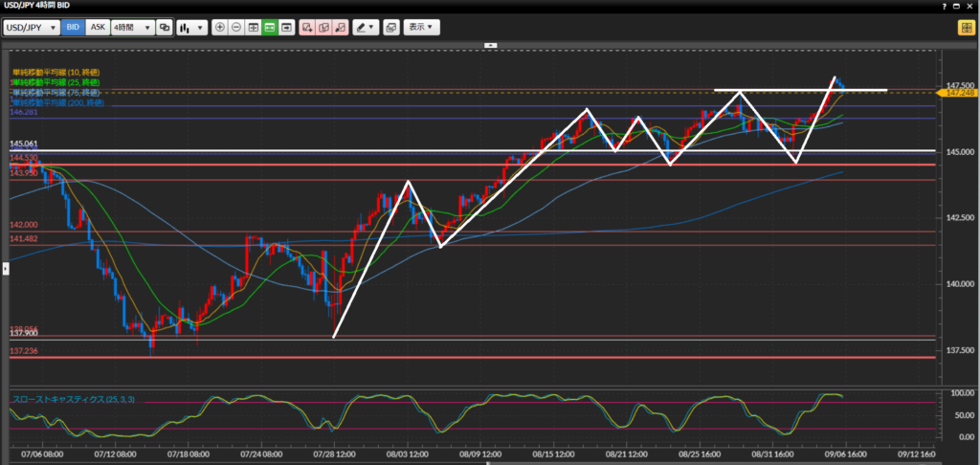Switch price display to ASK
This screenshot has width=980, height=465.
pyautogui.click(x=97, y=28)
